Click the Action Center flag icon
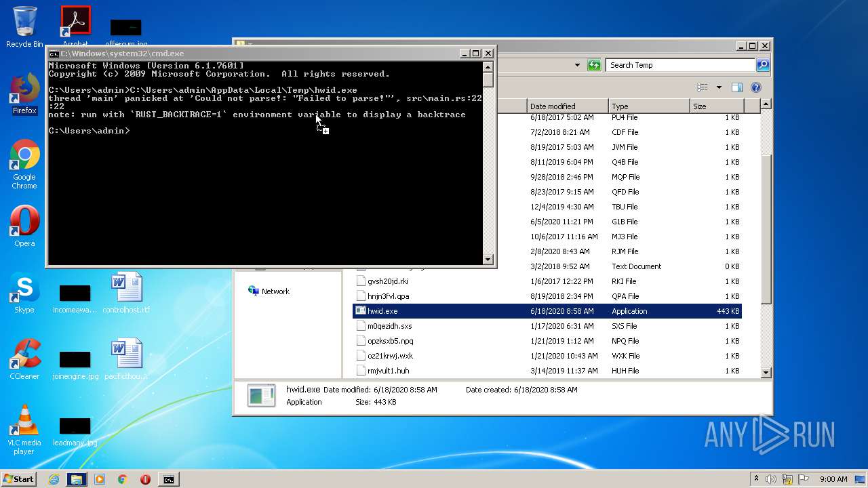The image size is (868, 488). [x=804, y=479]
